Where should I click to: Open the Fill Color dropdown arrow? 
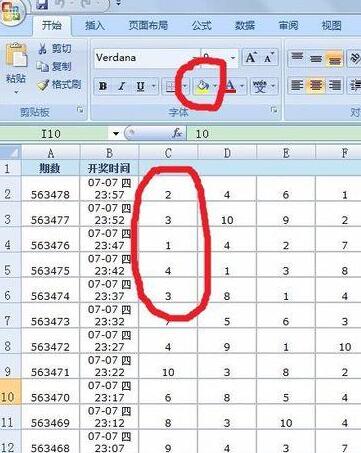coord(215,86)
